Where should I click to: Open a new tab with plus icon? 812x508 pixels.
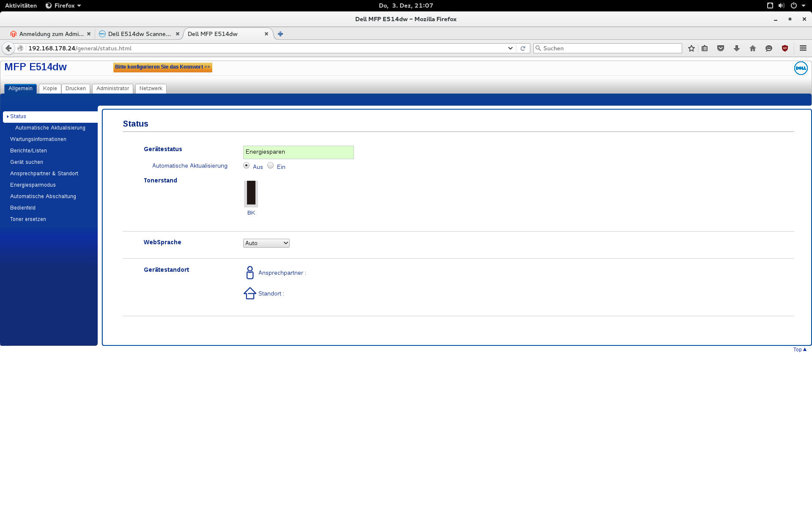point(280,34)
